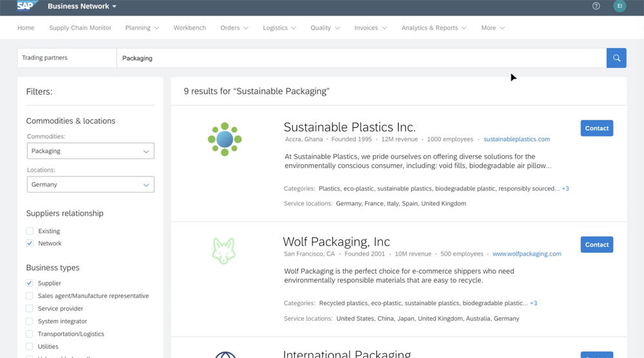Check the Transportation/Logistics checkbox
Viewport: 644px width, 358px height.
pos(29,334)
